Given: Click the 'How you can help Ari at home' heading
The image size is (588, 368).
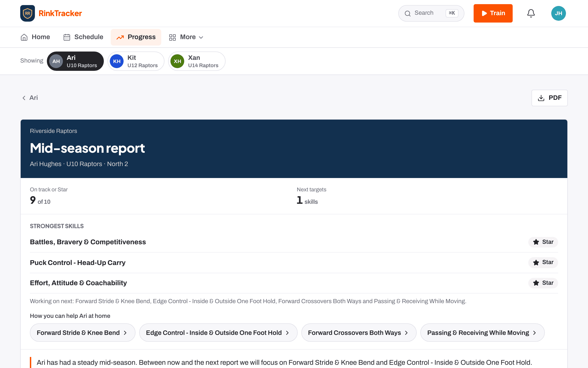Looking at the screenshot, I should click(x=70, y=316).
